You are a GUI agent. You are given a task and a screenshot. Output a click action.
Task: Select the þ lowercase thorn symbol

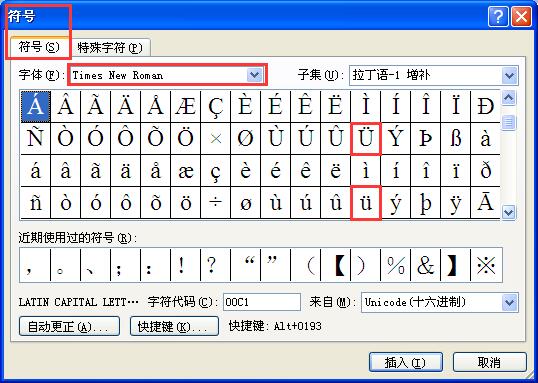[x=425, y=203]
